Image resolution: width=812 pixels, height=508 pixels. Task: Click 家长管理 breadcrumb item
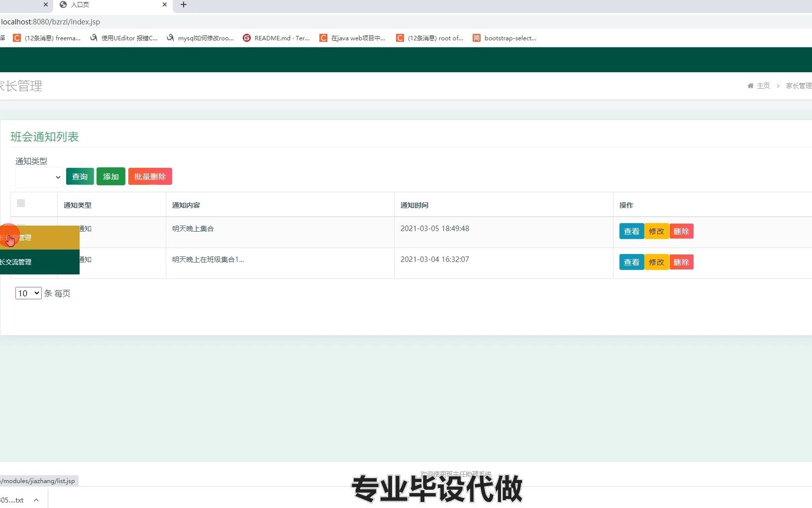pos(799,86)
